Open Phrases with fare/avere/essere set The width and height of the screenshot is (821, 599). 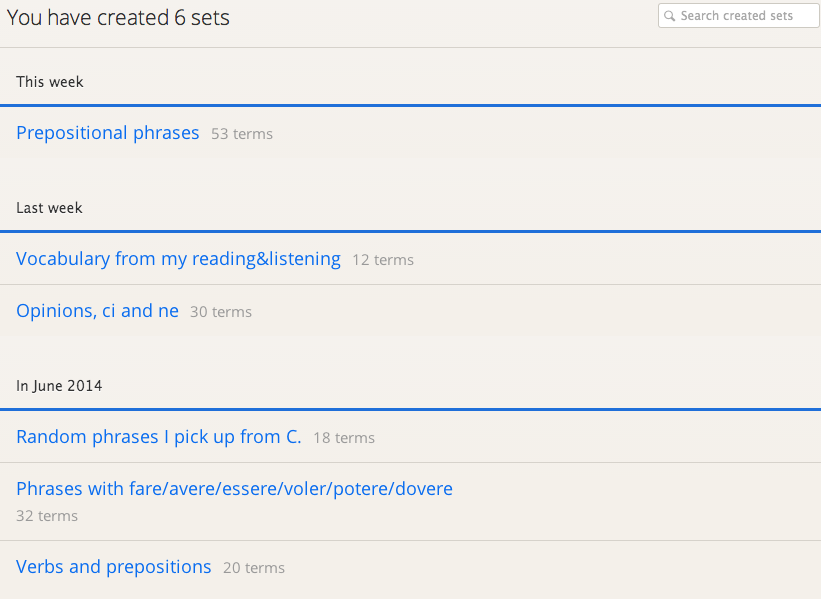coord(234,489)
